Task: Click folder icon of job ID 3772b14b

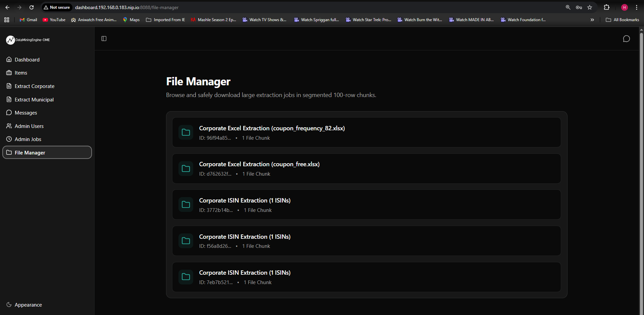Action: [x=186, y=205]
